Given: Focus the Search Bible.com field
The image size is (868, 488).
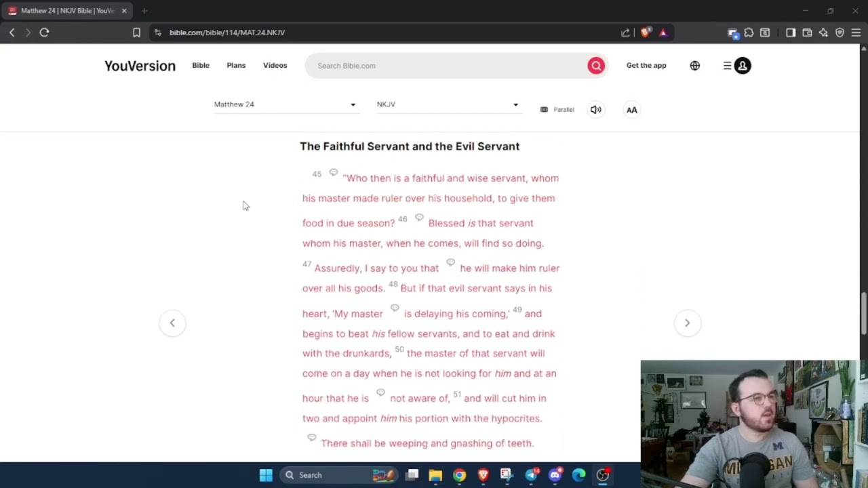Looking at the screenshot, I should click(448, 66).
